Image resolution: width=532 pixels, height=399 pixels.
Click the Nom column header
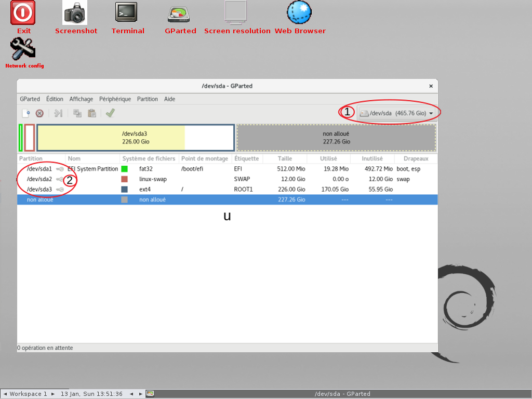pos(92,158)
